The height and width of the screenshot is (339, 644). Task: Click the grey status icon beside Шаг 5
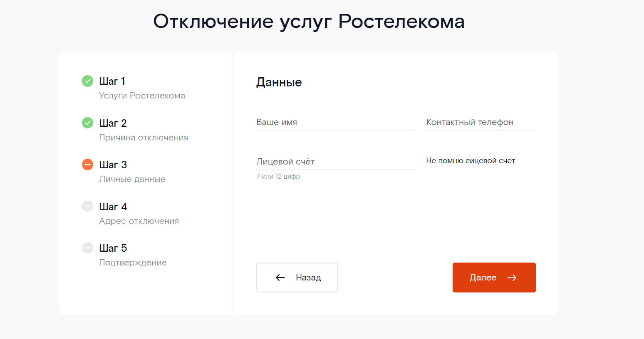(x=87, y=248)
